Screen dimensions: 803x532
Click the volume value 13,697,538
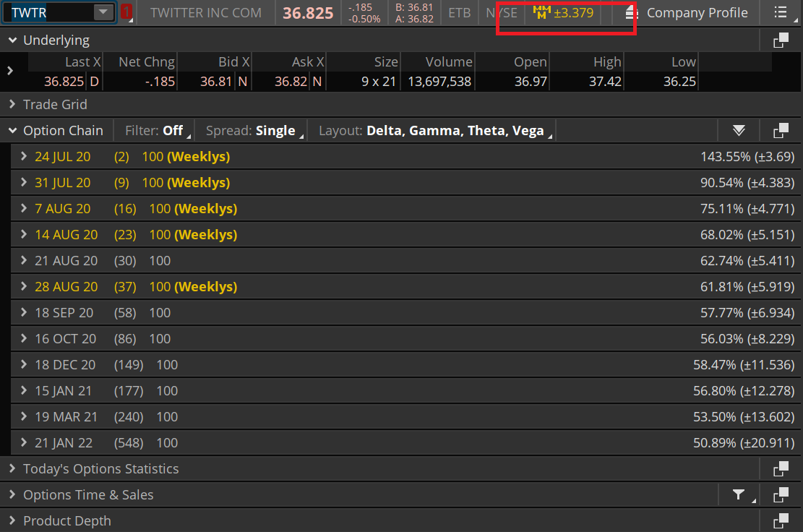tap(439, 82)
